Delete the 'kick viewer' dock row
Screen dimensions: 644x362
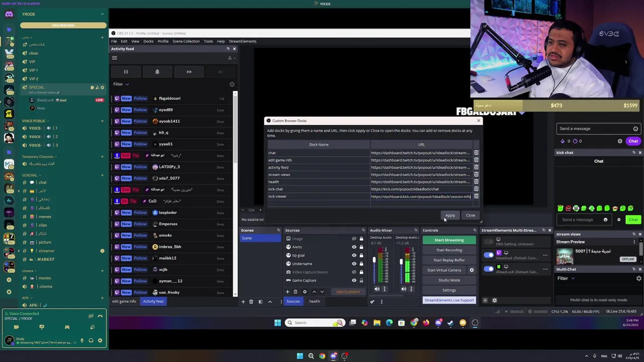[476, 197]
